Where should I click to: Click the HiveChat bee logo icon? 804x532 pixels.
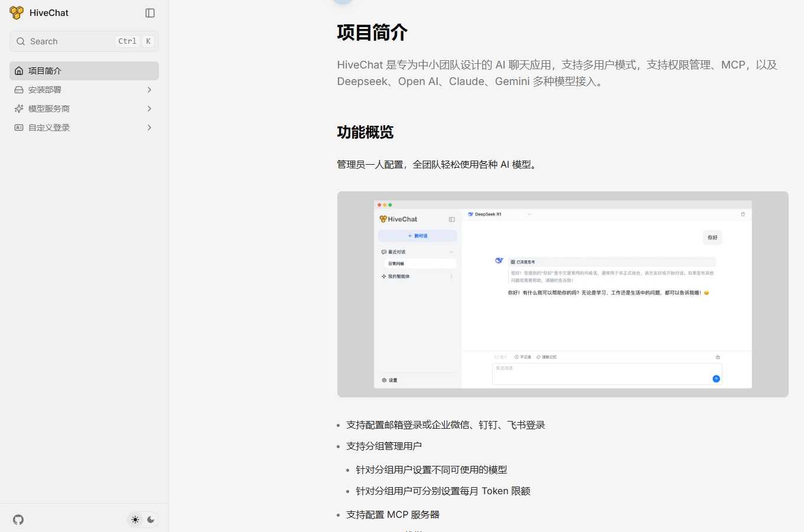point(17,13)
